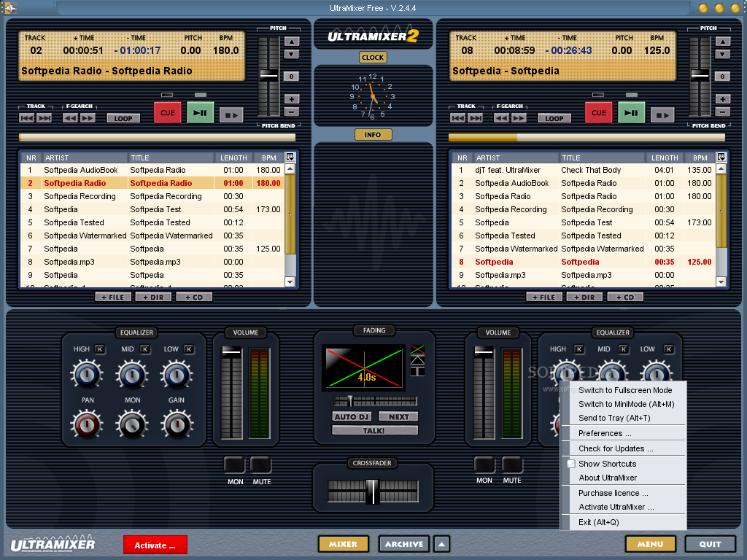Select the H-shaped fade curve icon
This screenshot has width=747, height=560.
point(417,371)
